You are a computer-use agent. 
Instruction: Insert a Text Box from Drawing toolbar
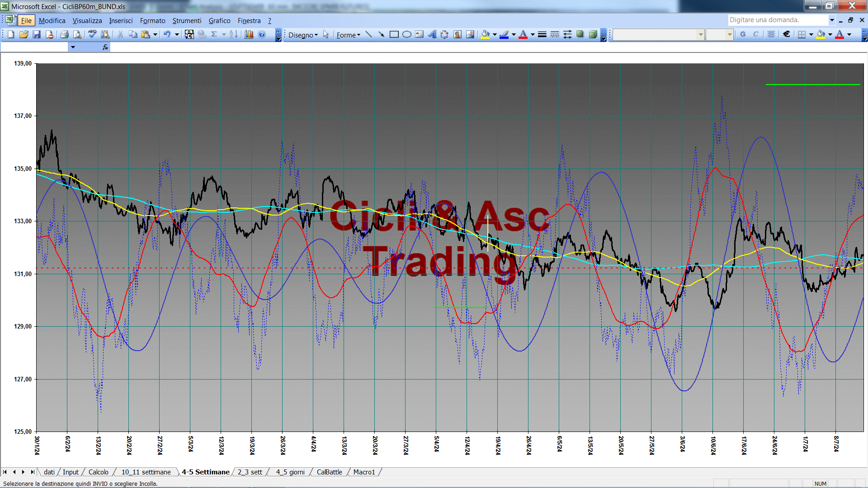click(419, 35)
